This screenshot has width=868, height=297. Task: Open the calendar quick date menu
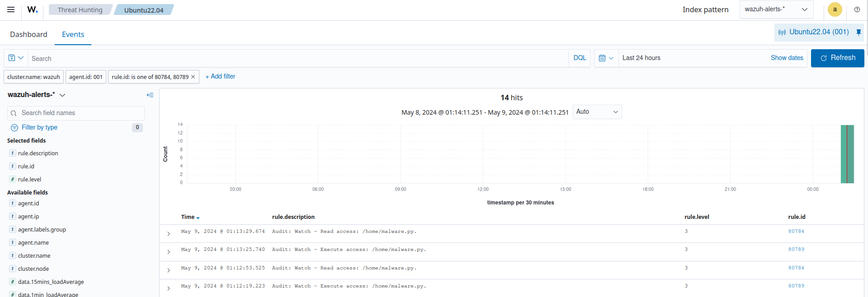point(606,58)
